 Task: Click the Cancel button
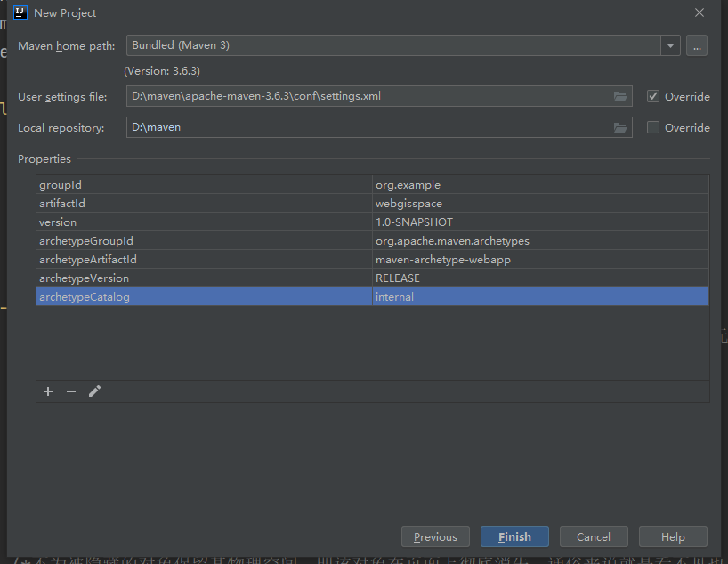pos(594,536)
